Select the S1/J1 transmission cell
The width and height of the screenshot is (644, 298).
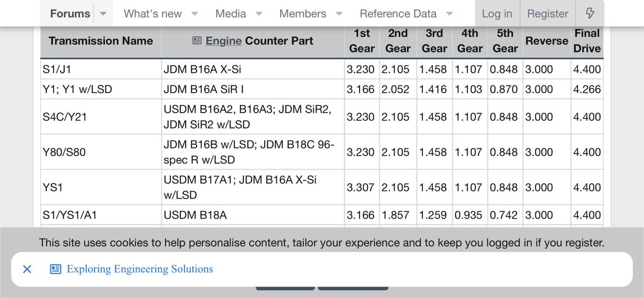coord(100,69)
